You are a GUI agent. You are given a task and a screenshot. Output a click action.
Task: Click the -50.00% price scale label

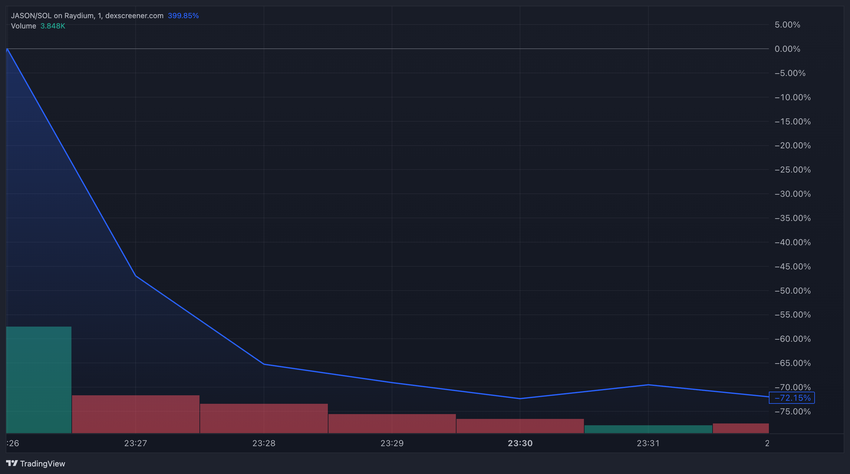tap(793, 291)
